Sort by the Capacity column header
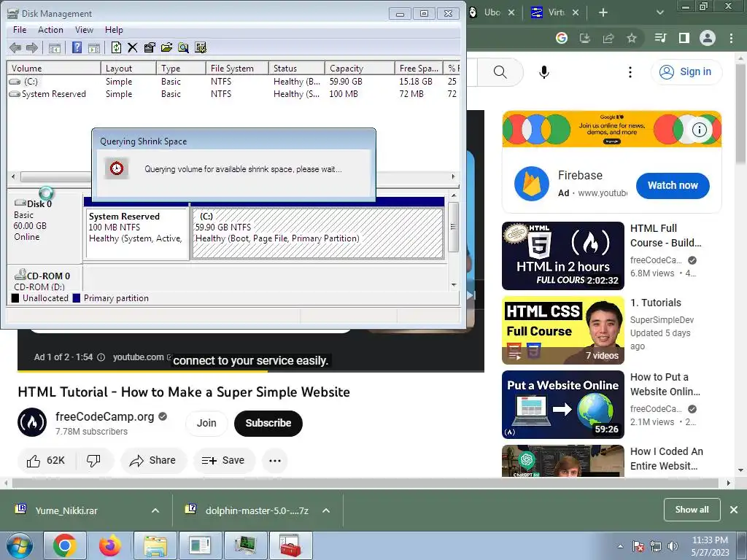The width and height of the screenshot is (747, 560). point(360,68)
